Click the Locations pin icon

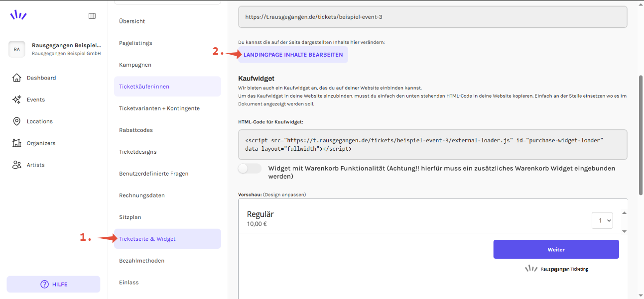(17, 121)
